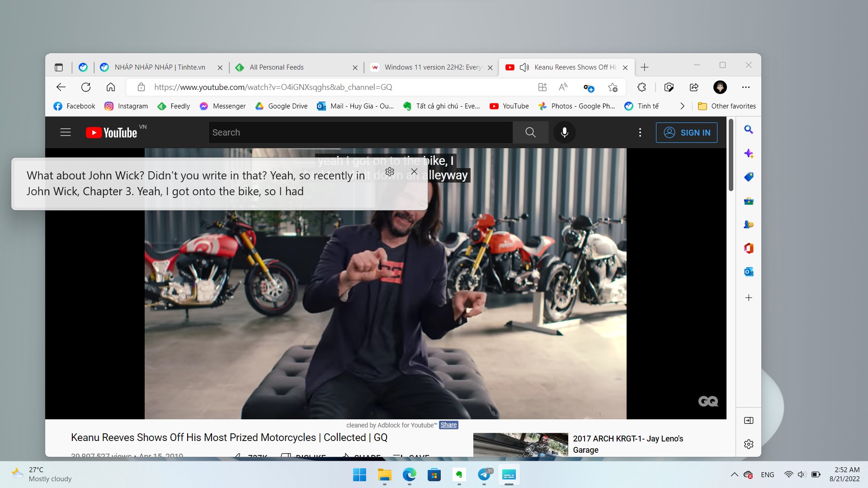Open the Mail - Huy Gia bookmark
The image size is (868, 488).
(355, 106)
